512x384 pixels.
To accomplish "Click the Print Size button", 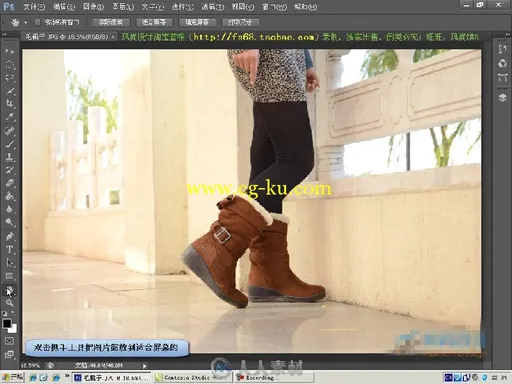I will click(x=240, y=22).
